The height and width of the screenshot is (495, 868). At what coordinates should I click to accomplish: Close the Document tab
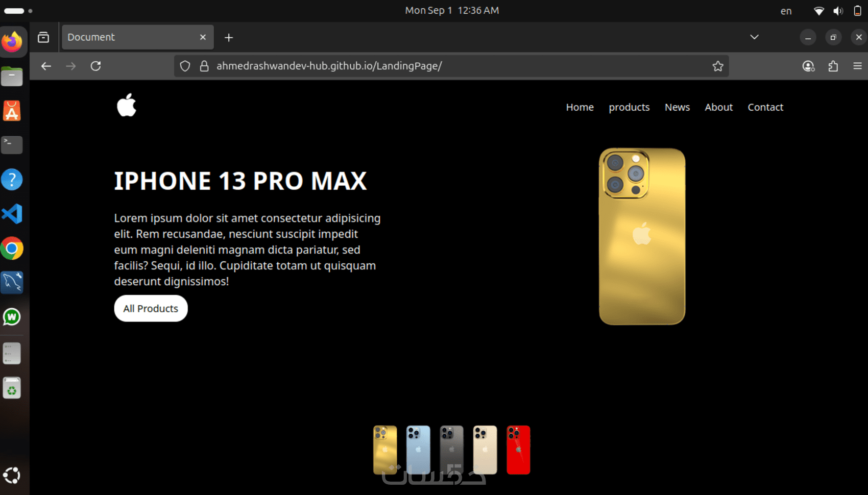pos(203,37)
